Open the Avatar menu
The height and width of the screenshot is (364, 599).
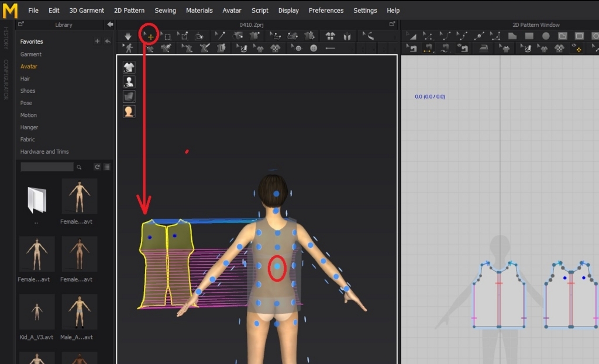click(x=232, y=11)
